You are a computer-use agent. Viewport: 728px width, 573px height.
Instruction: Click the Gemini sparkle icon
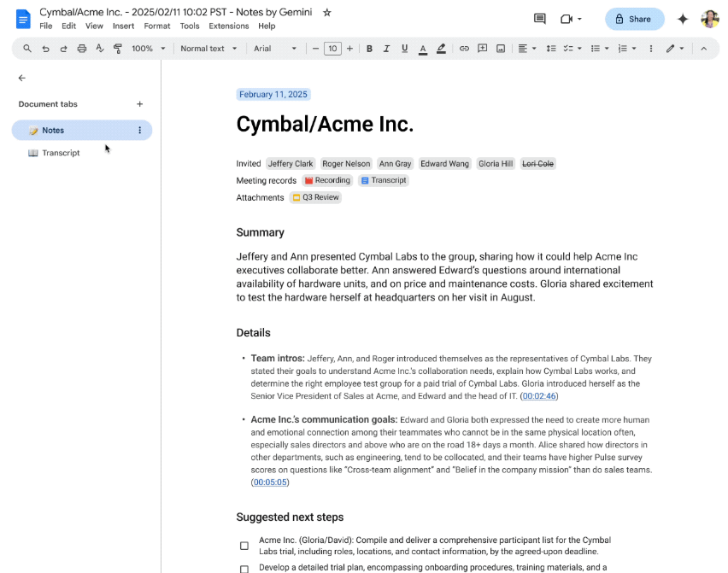[683, 19]
